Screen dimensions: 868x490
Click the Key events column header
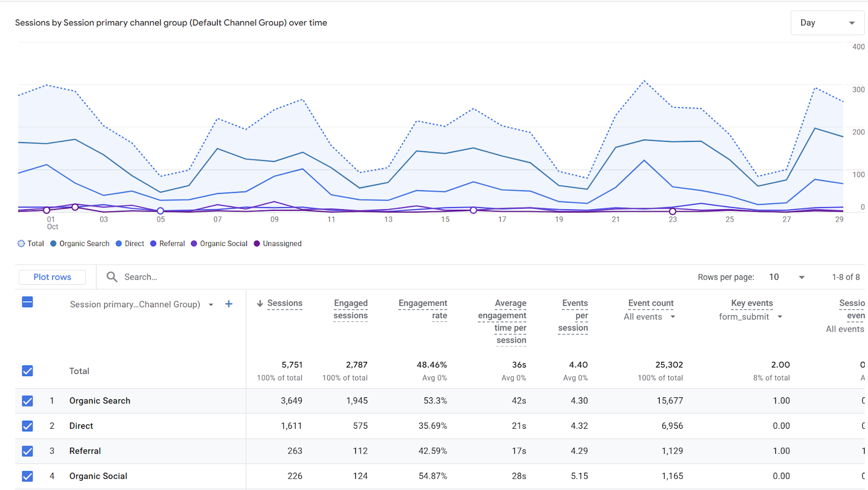pos(752,304)
